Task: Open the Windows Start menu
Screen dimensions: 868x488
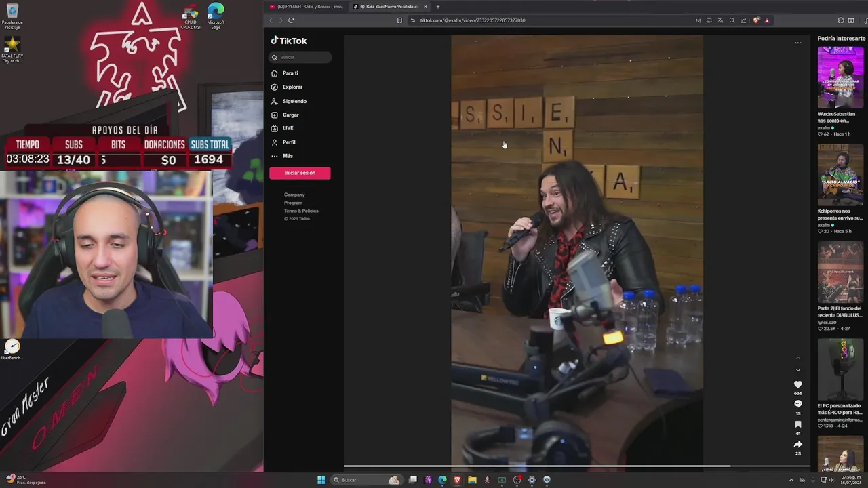Action: click(x=321, y=480)
